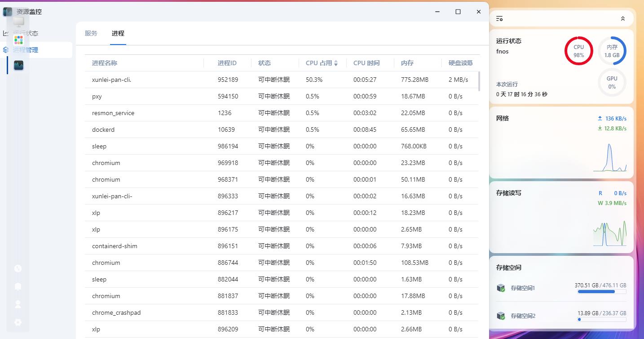
Task: Open the settings gear in dock
Action: (x=18, y=322)
